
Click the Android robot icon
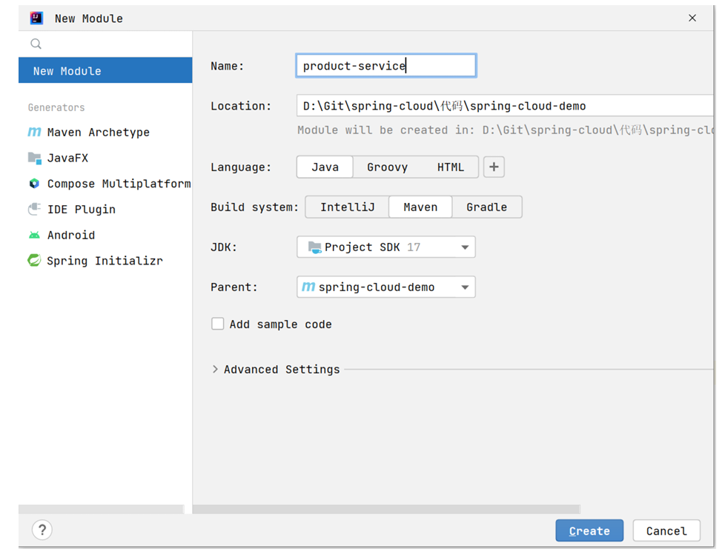coord(34,236)
